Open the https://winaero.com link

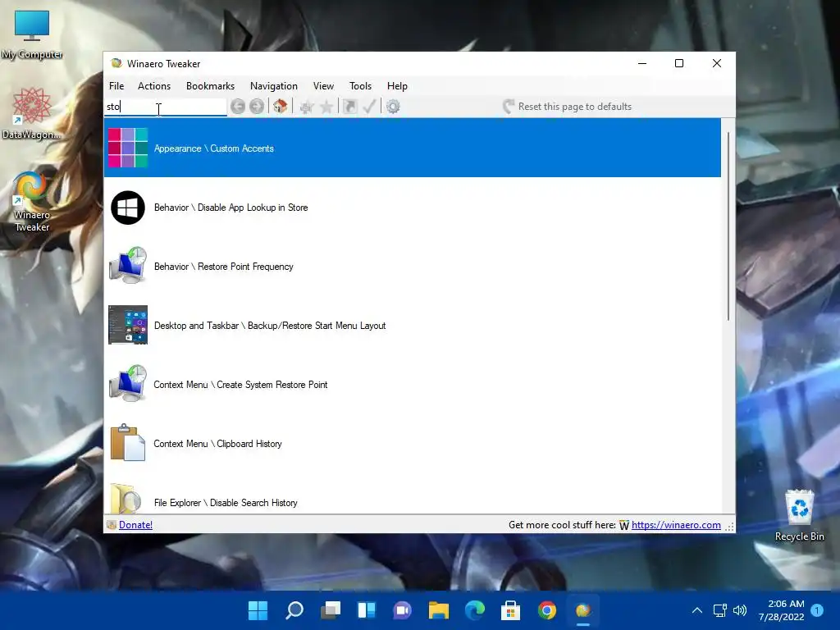(x=676, y=525)
